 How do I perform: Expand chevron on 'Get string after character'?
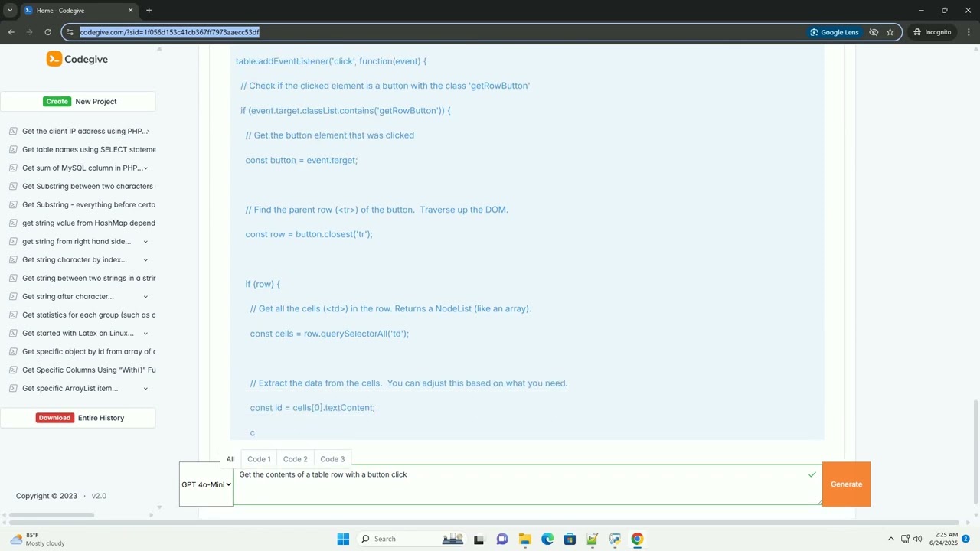pos(145,297)
